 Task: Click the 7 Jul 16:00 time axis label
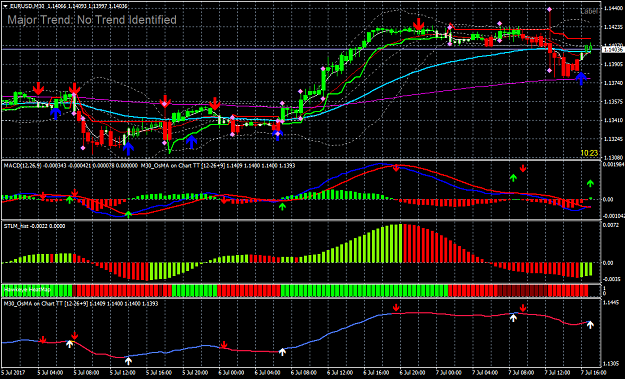[593, 373]
